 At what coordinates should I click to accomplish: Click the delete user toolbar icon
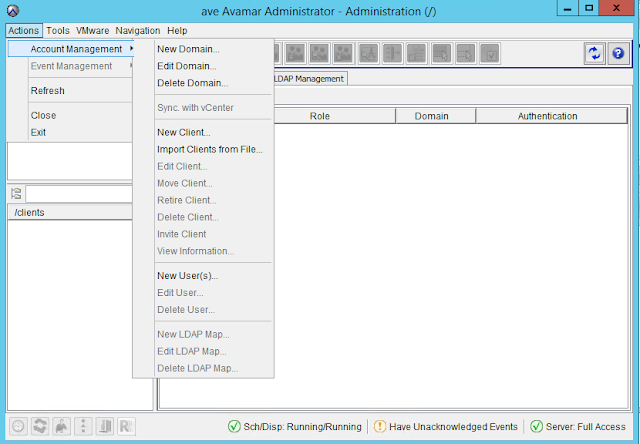coord(343,53)
